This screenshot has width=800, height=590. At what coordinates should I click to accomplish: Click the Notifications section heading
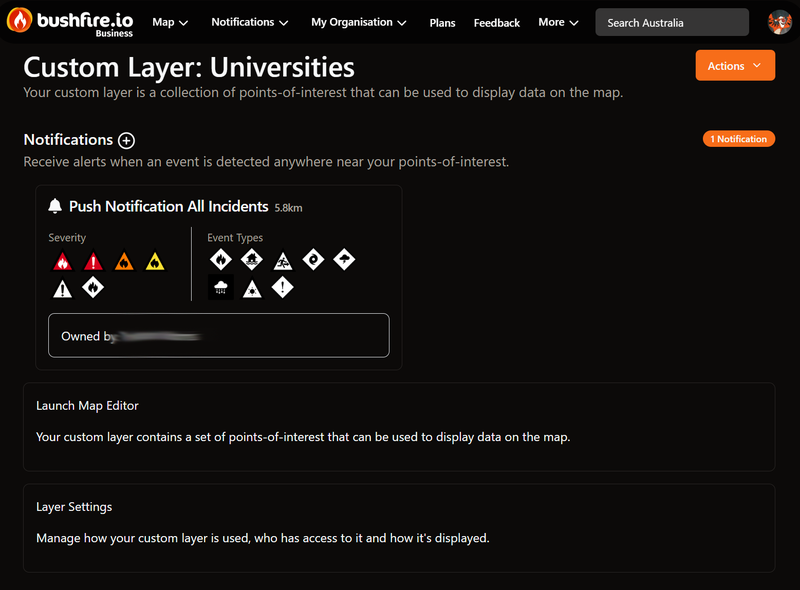[68, 140]
